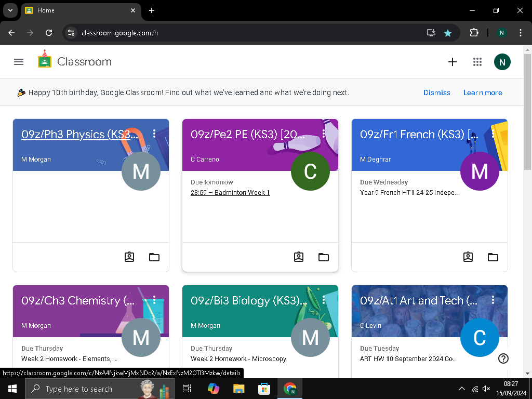Viewport: 532px width, 399px height.
Task: Show hidden system tray icons
Action: click(x=462, y=389)
